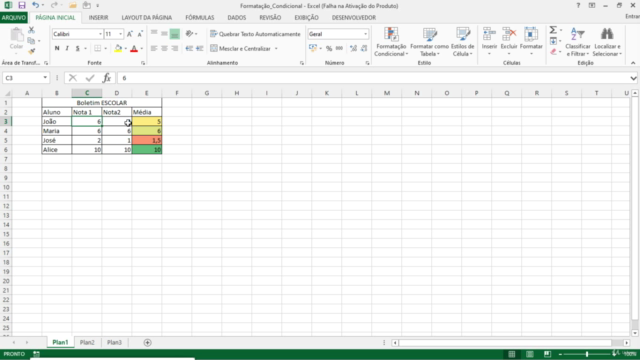Apply the red font color A
This screenshot has height=360, width=640.
point(134,48)
